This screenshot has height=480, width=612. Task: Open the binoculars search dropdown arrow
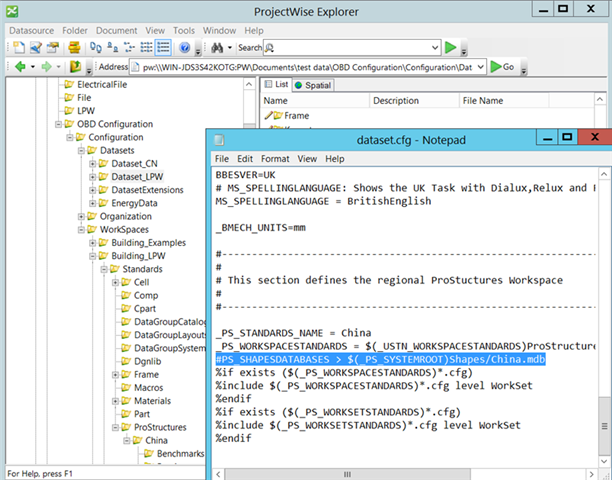click(x=230, y=48)
